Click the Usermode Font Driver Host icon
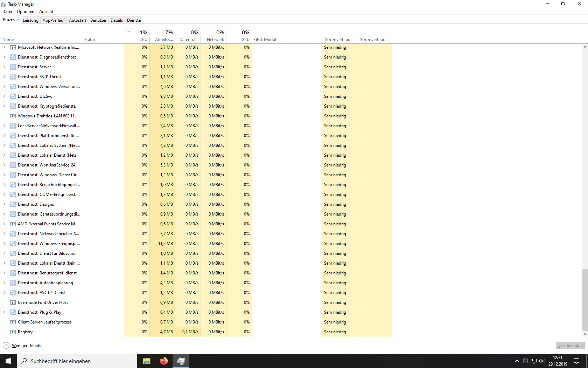The width and height of the screenshot is (588, 368). point(13,302)
